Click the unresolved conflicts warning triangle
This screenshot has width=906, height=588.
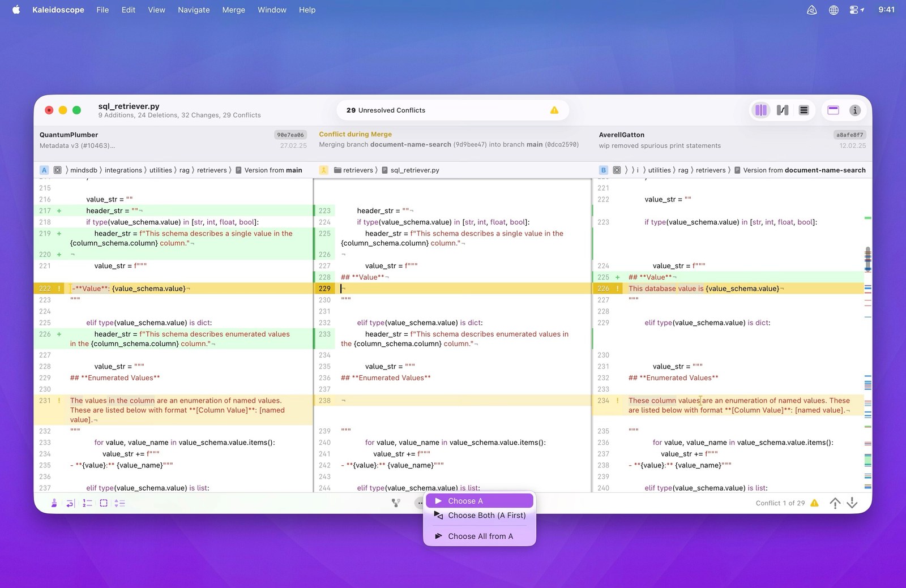(554, 110)
